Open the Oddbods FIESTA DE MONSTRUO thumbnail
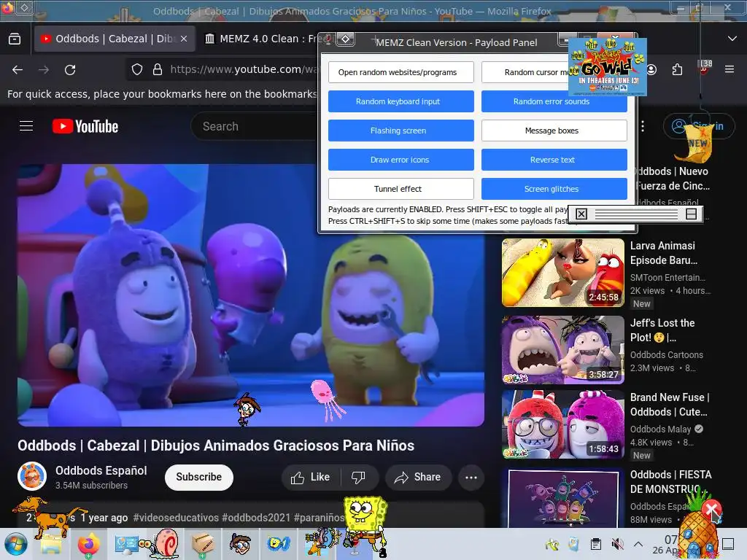This screenshot has height=560, width=747. (x=562, y=497)
